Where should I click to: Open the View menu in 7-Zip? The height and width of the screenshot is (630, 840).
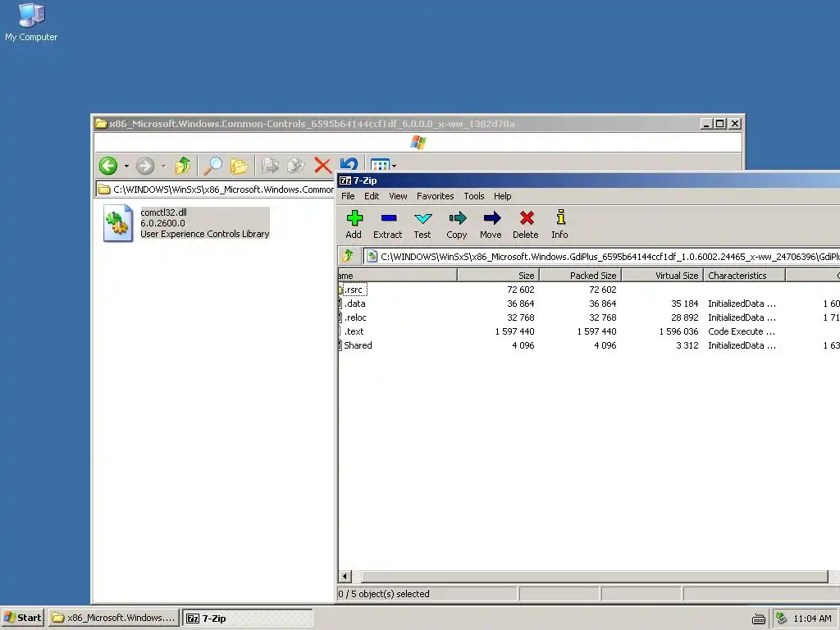click(398, 196)
